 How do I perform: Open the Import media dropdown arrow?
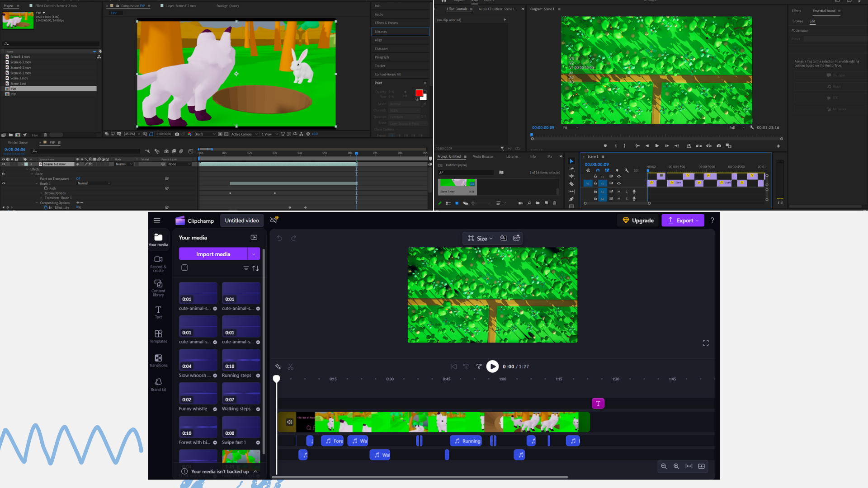[254, 254]
